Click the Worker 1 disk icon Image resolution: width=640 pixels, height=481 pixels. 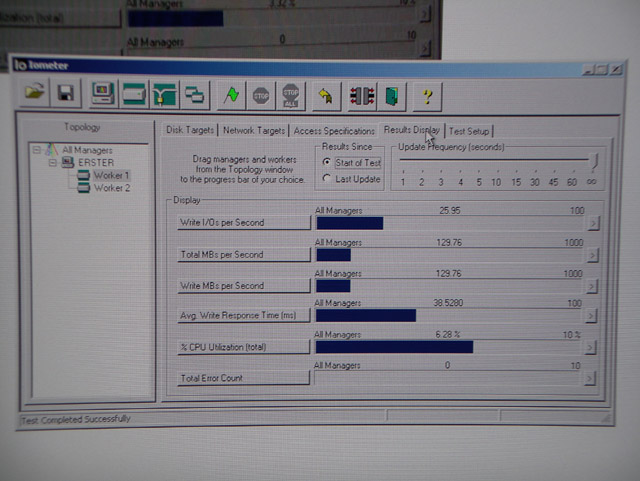coord(83,175)
